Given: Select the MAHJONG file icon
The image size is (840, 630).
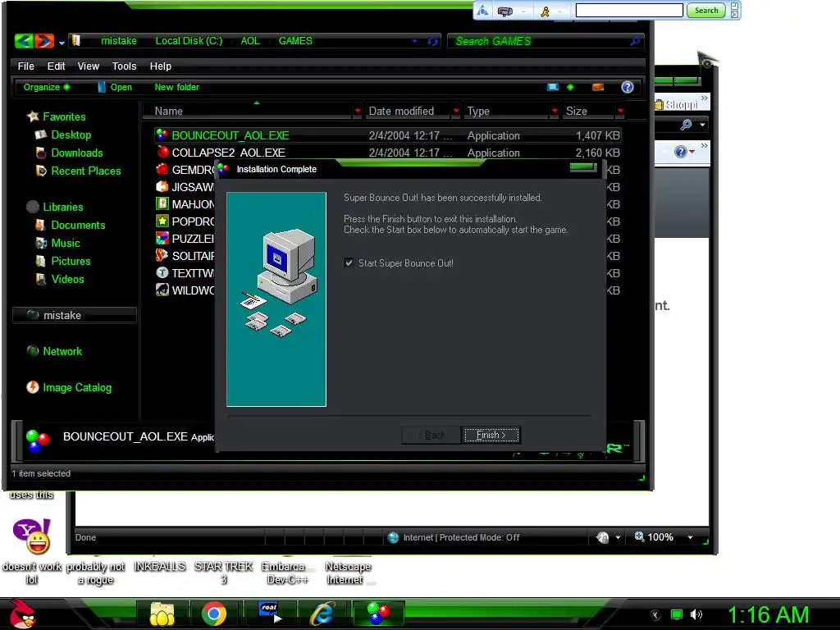Looking at the screenshot, I should click(x=162, y=203).
